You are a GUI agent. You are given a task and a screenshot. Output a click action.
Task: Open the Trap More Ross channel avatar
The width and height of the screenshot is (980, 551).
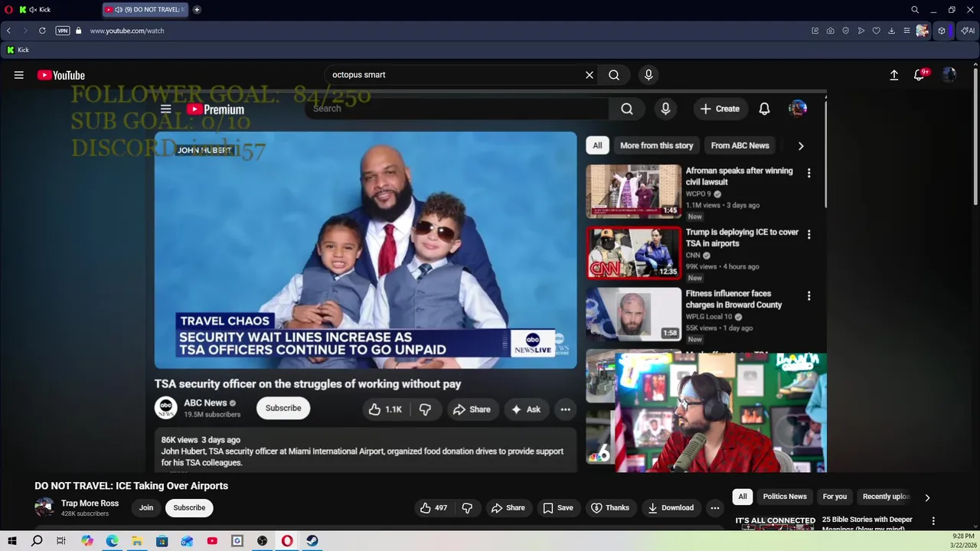click(x=44, y=507)
